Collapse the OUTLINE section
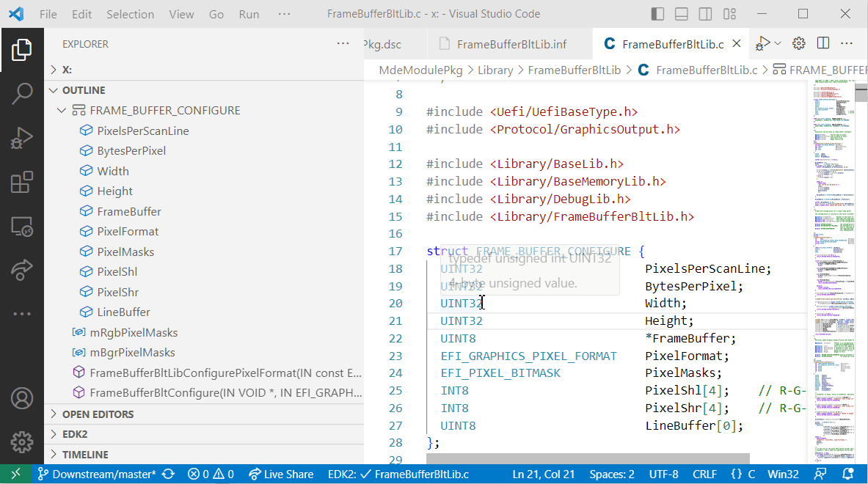 click(204, 90)
